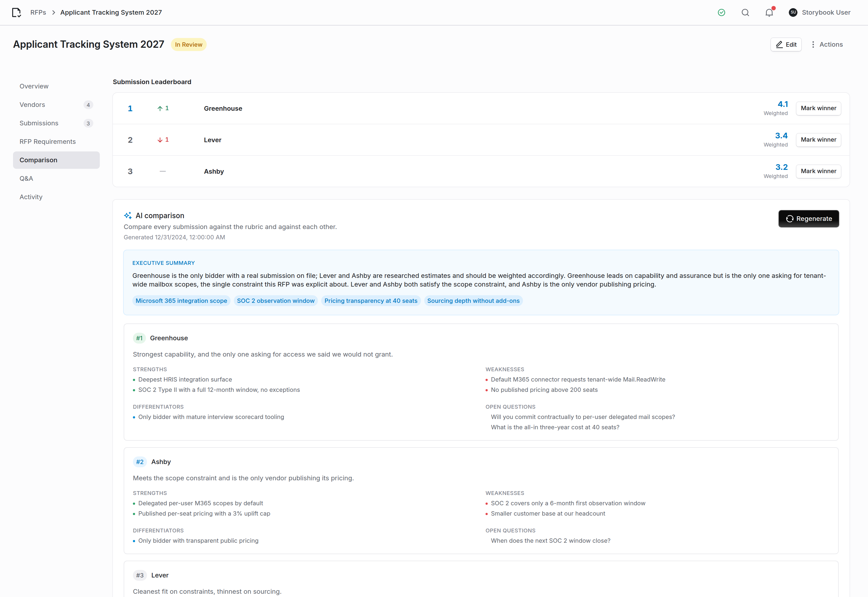Open the Q&A section
The width and height of the screenshot is (868, 597).
click(56, 179)
